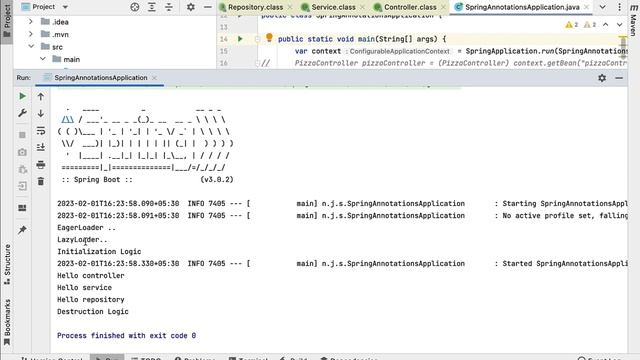Screen dimensions: 640x360
Task: Switch to Controller.class tab
Action: tap(410, 7)
